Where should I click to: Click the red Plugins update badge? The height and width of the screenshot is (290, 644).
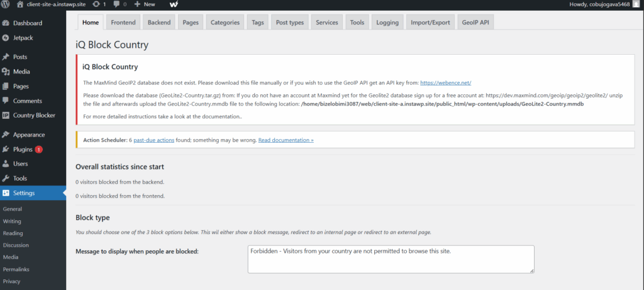coord(38,150)
